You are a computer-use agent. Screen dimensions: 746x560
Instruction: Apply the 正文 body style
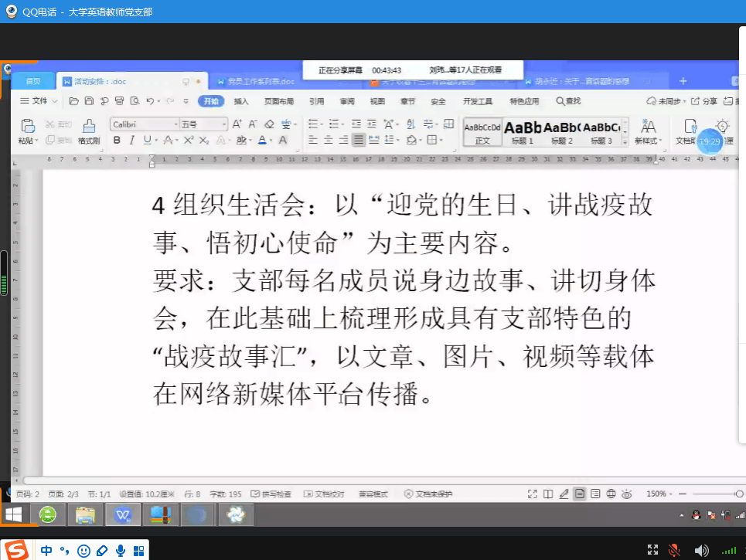click(x=482, y=132)
